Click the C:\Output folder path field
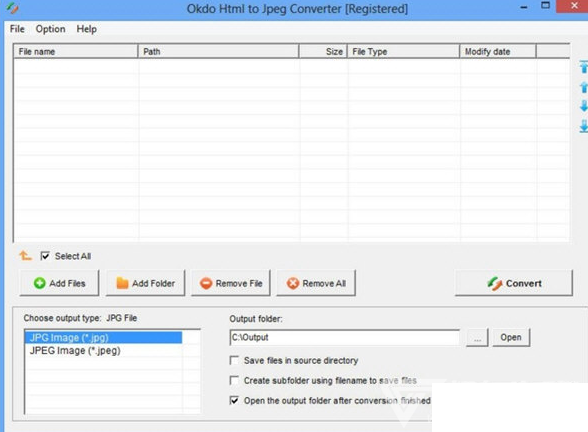Screen dimensions: 588x432 click(344, 337)
